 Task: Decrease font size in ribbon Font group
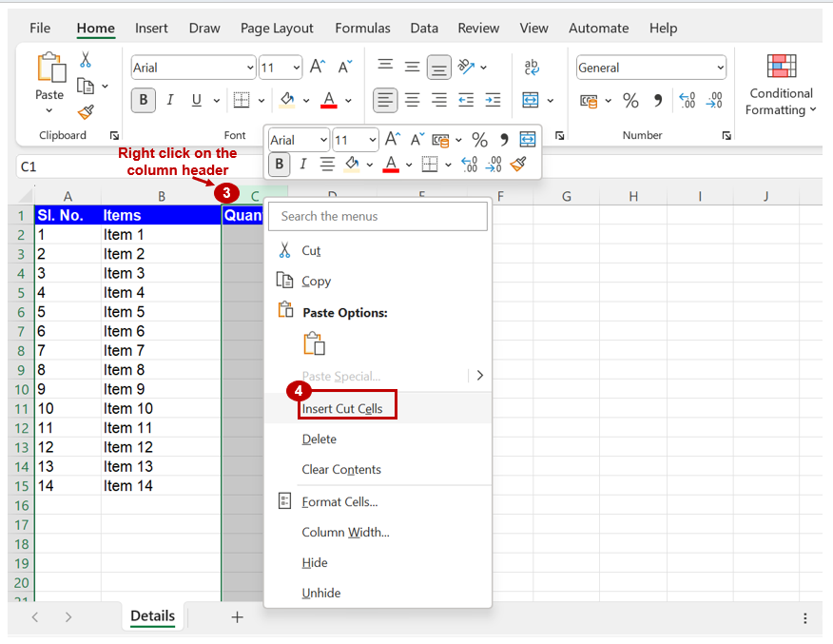tap(345, 67)
